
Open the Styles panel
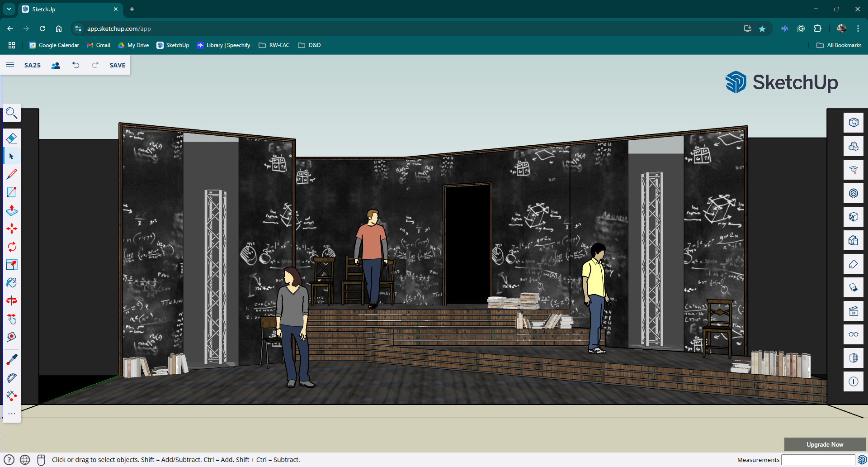[x=854, y=240]
